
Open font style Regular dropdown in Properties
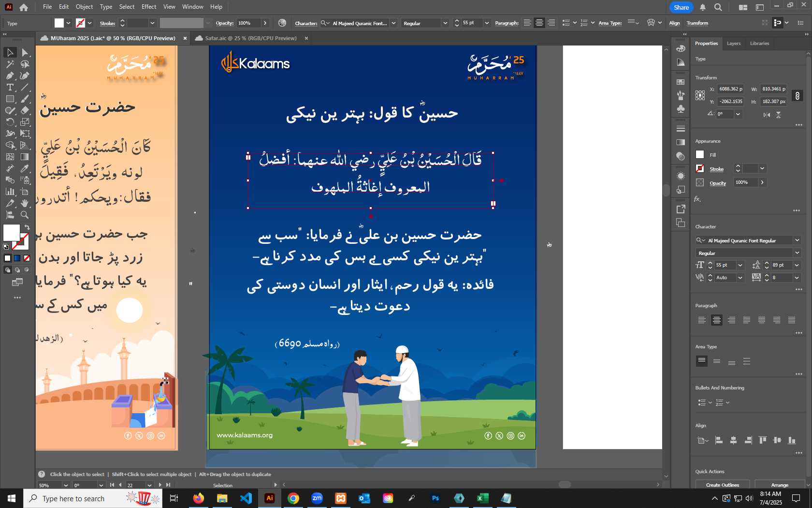pyautogui.click(x=797, y=253)
